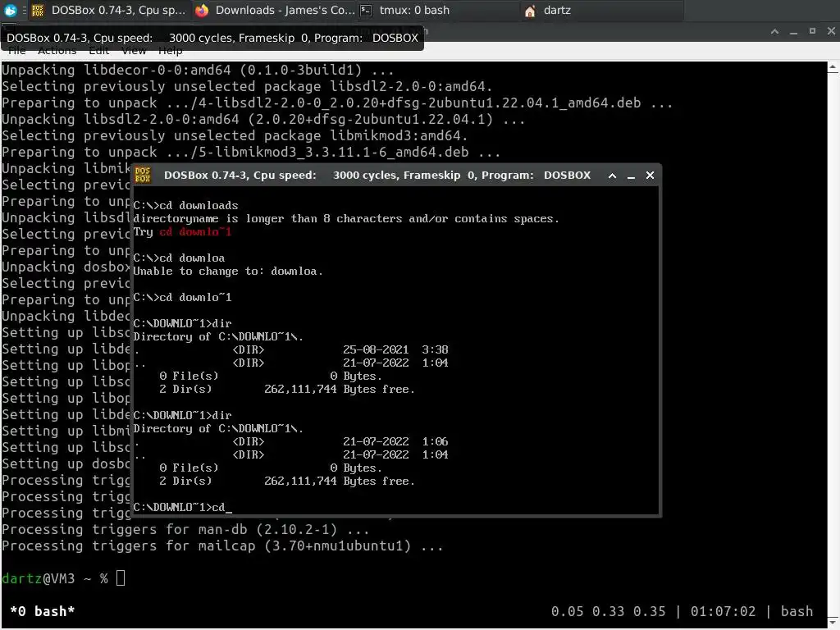Close the DOSBox window
The image size is (840, 630).
[x=650, y=176]
